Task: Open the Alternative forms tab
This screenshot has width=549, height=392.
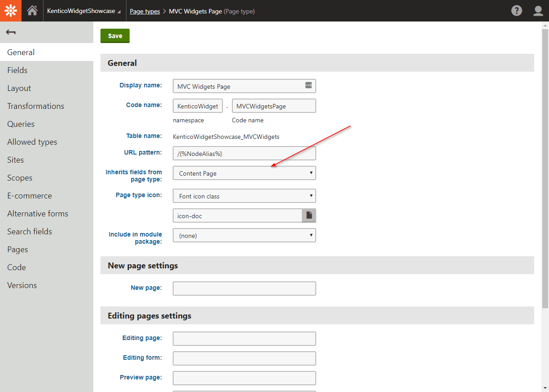Action: click(x=38, y=214)
